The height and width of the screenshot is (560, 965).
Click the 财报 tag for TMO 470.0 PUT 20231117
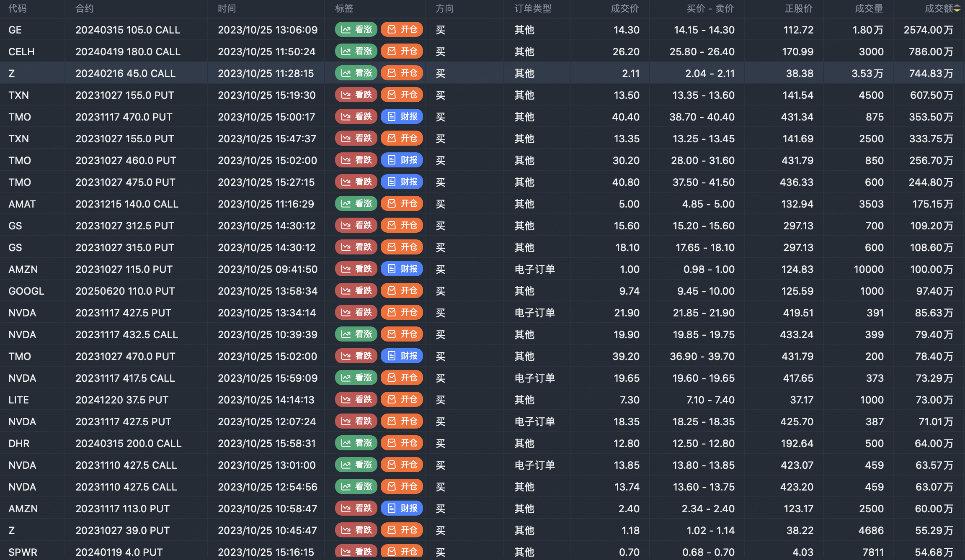pyautogui.click(x=402, y=117)
